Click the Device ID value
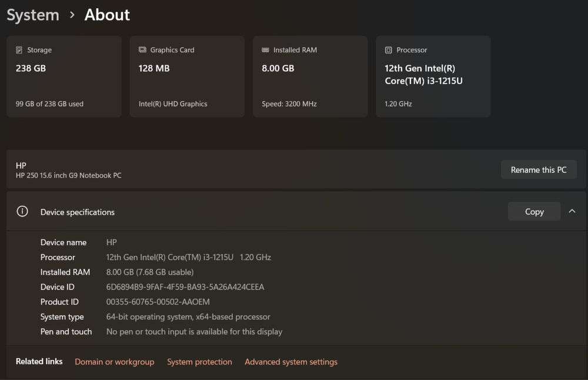Viewport: 588px width, 380px height. tap(185, 287)
